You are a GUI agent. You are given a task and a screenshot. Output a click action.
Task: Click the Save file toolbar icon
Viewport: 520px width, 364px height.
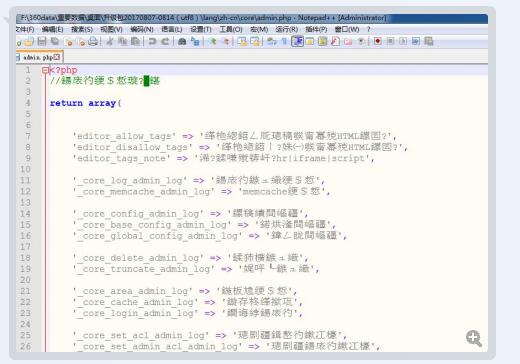[42, 41]
